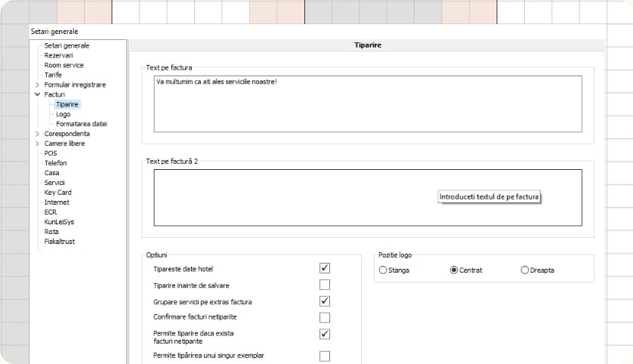Uncheck Permite tiparire daca exista facturi netiparite
The image size is (633, 364).
tap(325, 334)
